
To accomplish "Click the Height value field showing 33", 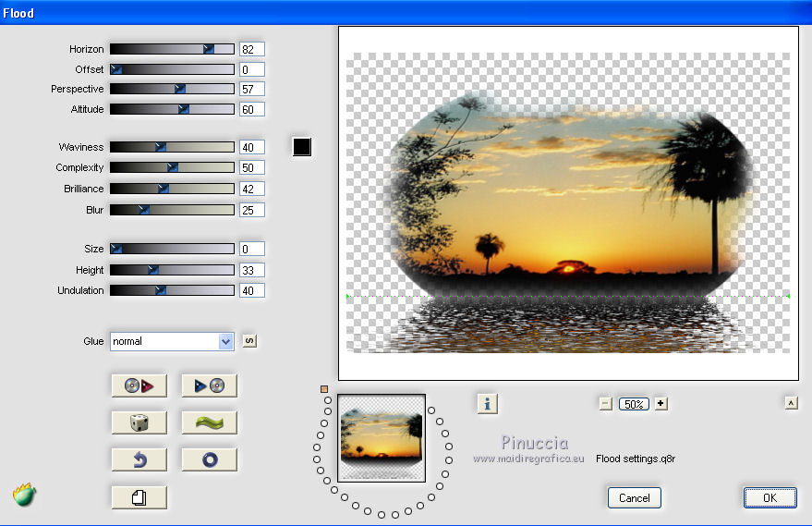I will [252, 270].
